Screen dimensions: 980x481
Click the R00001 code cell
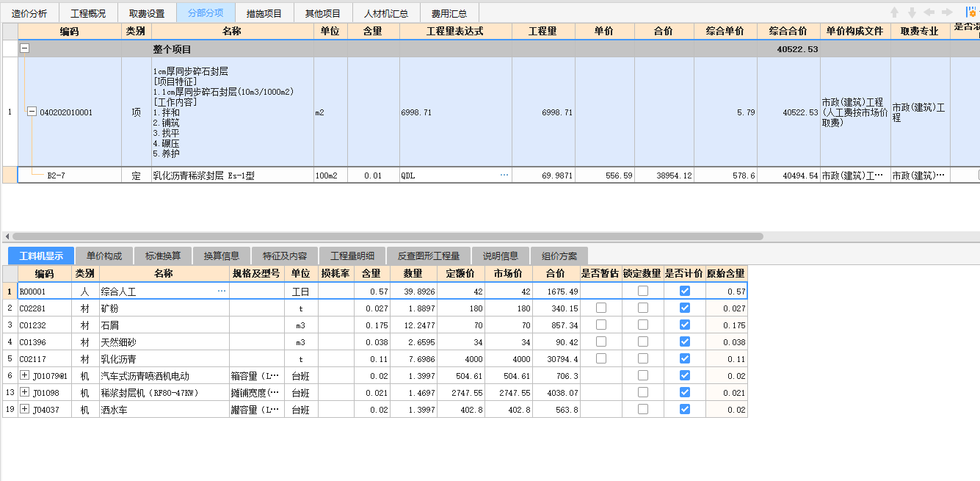pyautogui.click(x=45, y=292)
